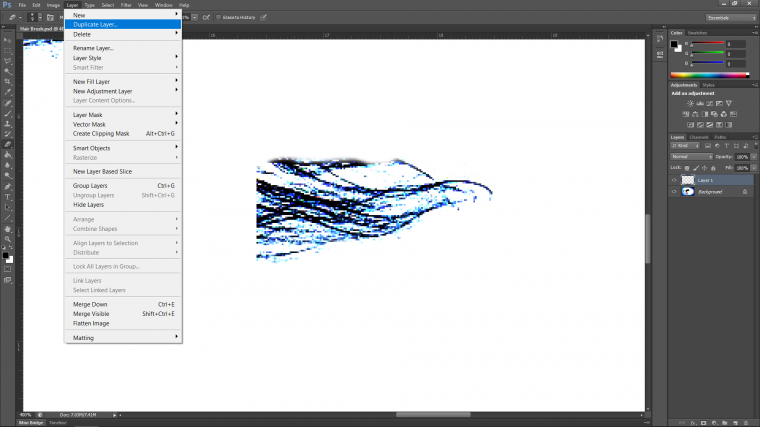Click the Layer 1 thumbnail

tap(688, 180)
